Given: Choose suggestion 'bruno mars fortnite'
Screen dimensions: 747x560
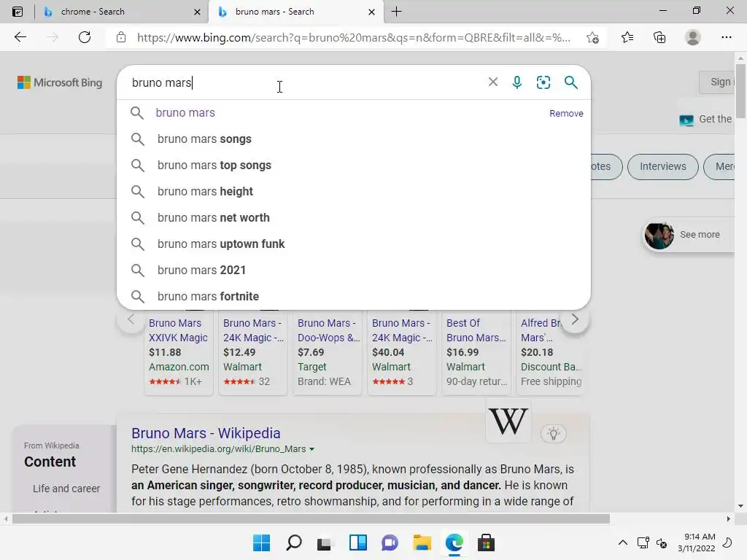Looking at the screenshot, I should coord(354,296).
